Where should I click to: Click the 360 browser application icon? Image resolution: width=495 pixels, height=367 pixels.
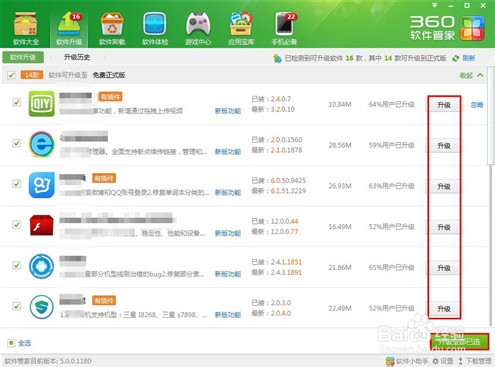click(x=41, y=144)
